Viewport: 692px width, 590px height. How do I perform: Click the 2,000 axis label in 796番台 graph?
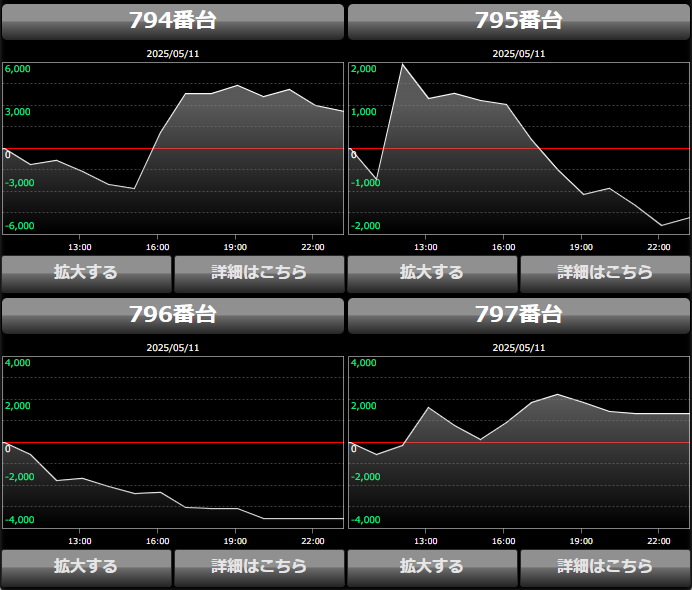tap(18, 406)
